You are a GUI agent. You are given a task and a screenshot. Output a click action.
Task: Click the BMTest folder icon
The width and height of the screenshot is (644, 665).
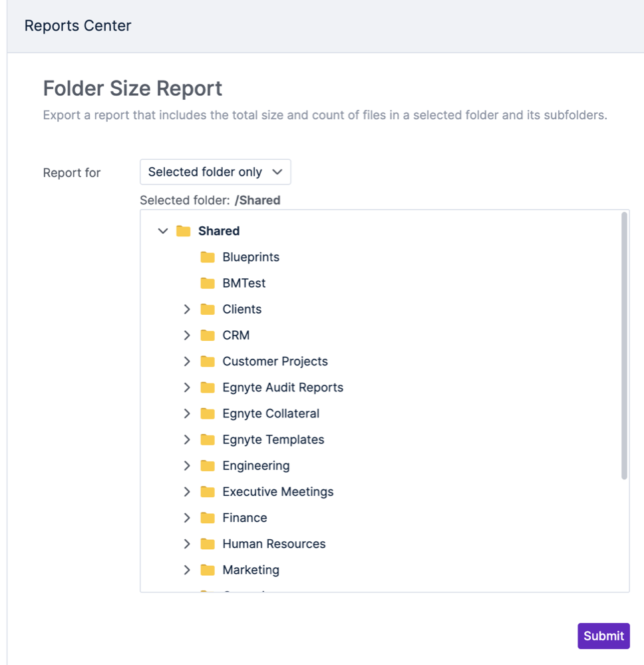[x=208, y=283]
